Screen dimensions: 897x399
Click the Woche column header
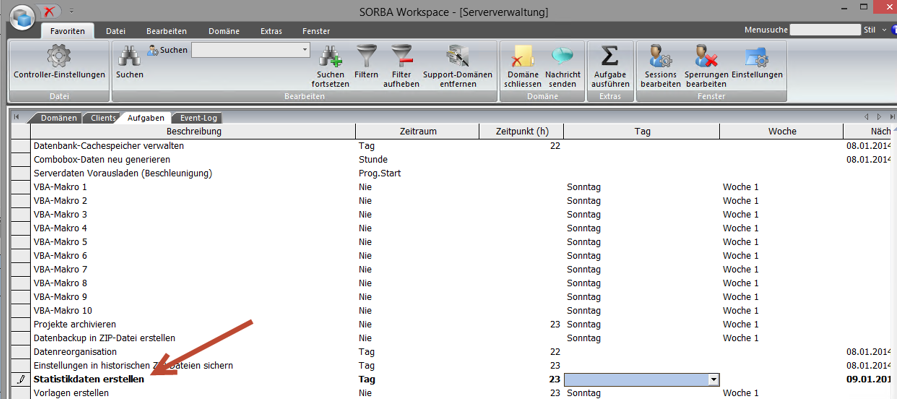pos(782,132)
